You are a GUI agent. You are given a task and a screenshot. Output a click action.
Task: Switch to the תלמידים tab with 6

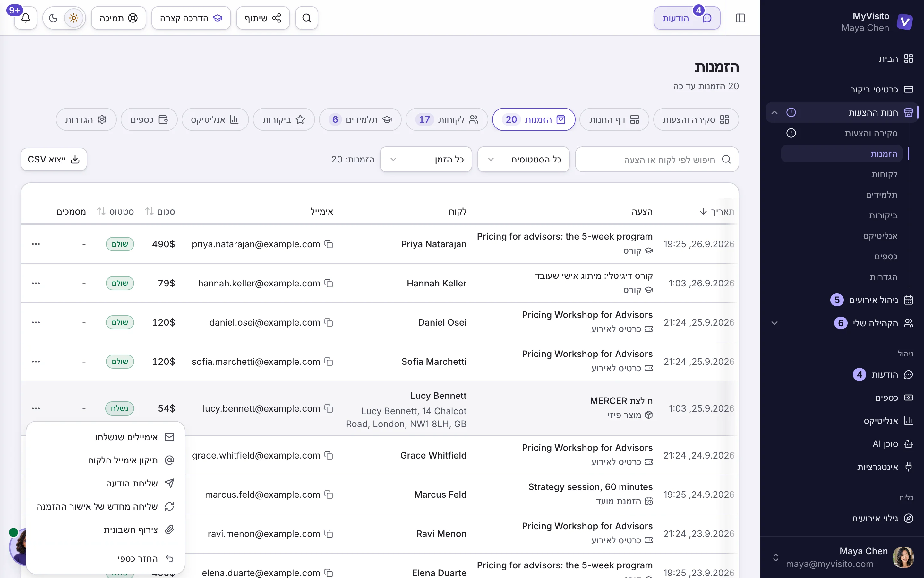[360, 120]
